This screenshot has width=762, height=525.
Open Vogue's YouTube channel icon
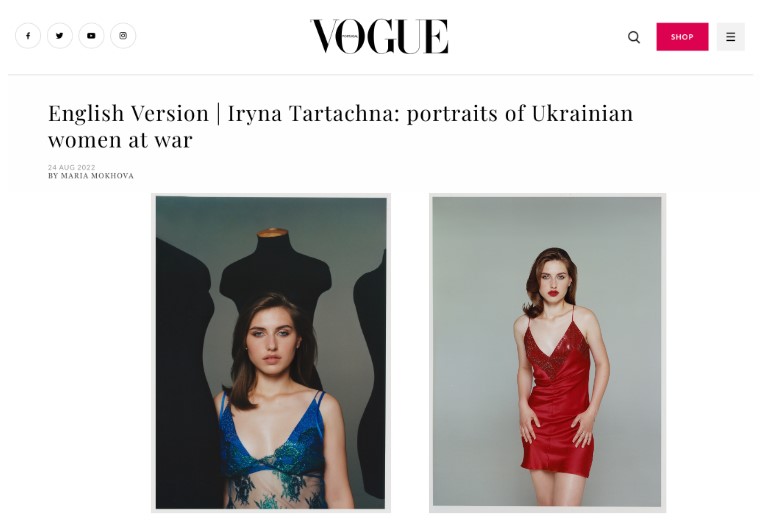click(91, 36)
